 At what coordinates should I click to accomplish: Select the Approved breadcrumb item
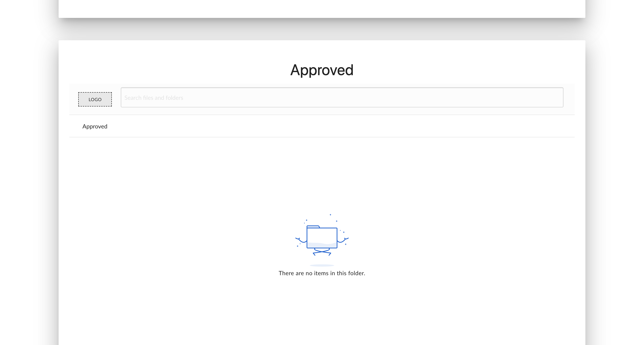pyautogui.click(x=95, y=126)
